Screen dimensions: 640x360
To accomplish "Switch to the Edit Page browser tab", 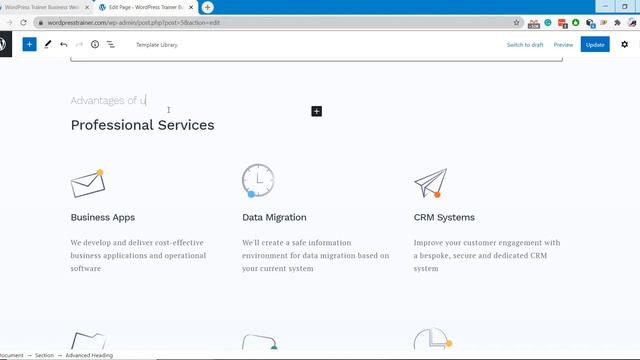I will [x=145, y=7].
